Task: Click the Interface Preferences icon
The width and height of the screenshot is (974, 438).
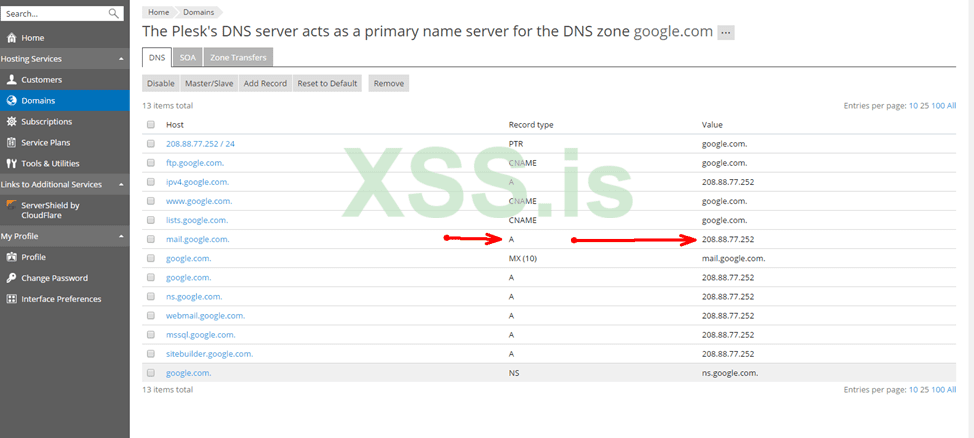Action: pyautogui.click(x=11, y=299)
